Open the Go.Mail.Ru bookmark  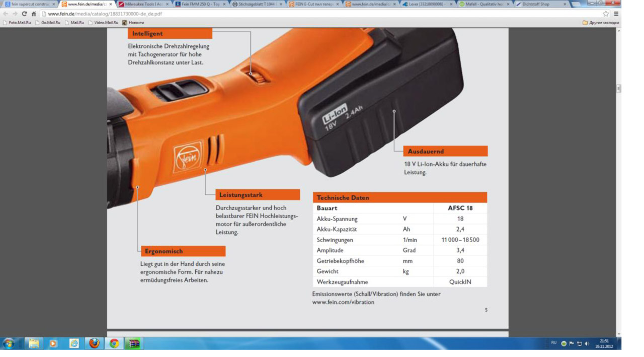coord(48,23)
